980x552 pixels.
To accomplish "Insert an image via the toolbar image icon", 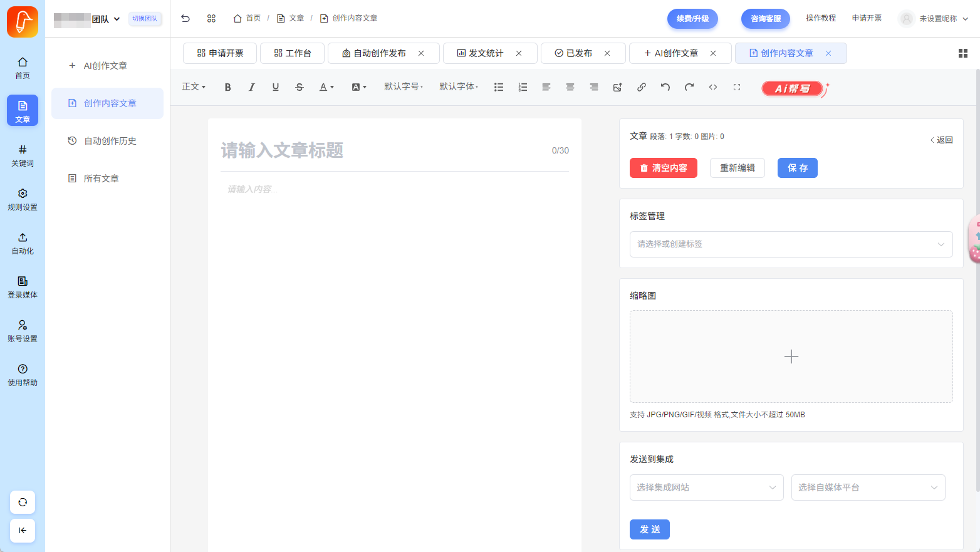I will click(x=618, y=87).
